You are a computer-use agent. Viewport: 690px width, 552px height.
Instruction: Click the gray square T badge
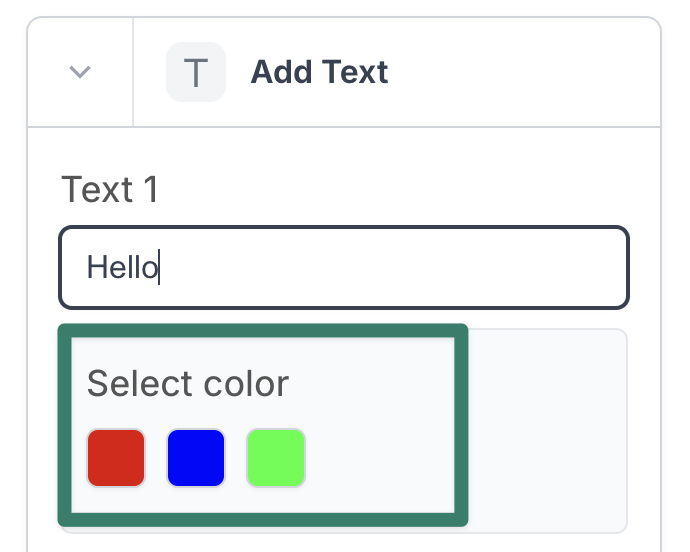[x=196, y=72]
